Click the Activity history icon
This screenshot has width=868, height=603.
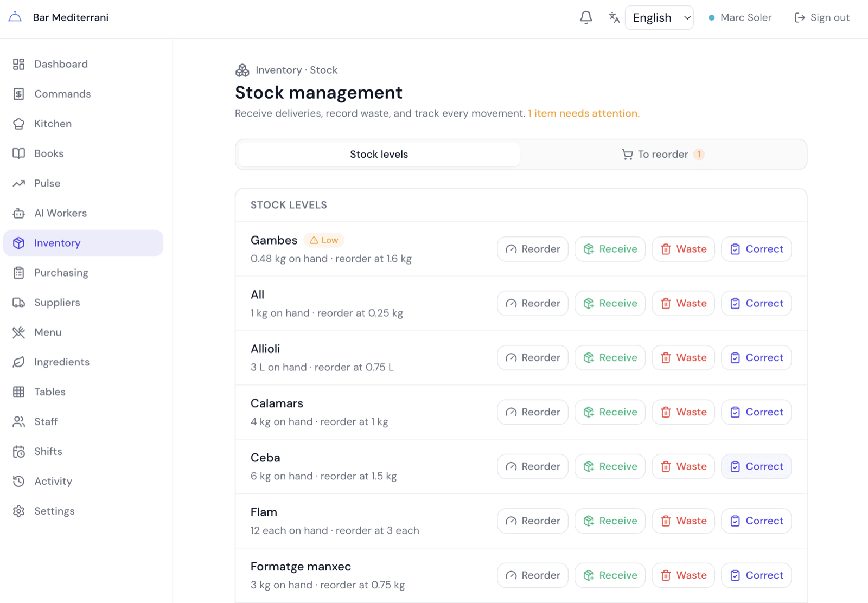tap(19, 482)
